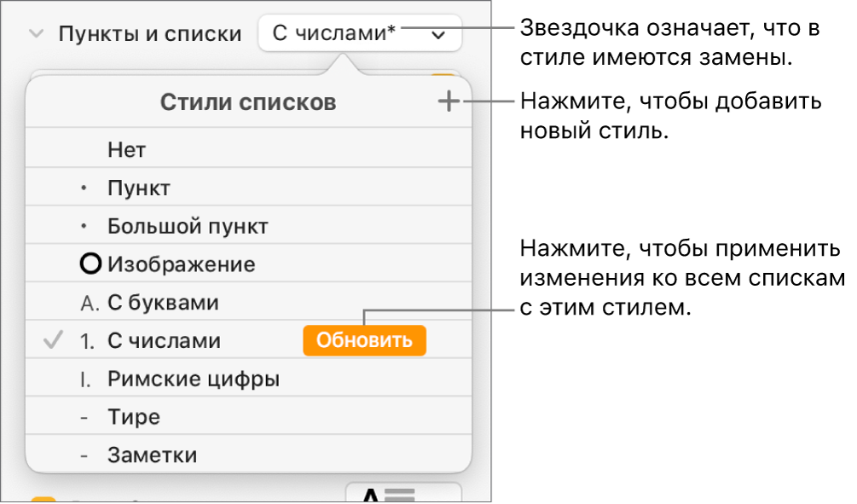857x504 pixels.
Task: Select the Нет list style
Action: coord(249,148)
